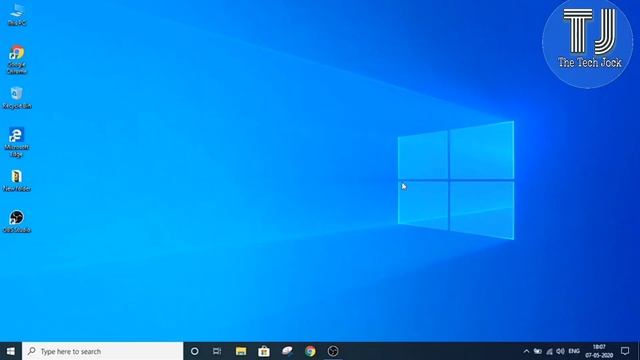The image size is (640, 360).
Task: Select the New folder desktop icon
Action: pos(17,181)
